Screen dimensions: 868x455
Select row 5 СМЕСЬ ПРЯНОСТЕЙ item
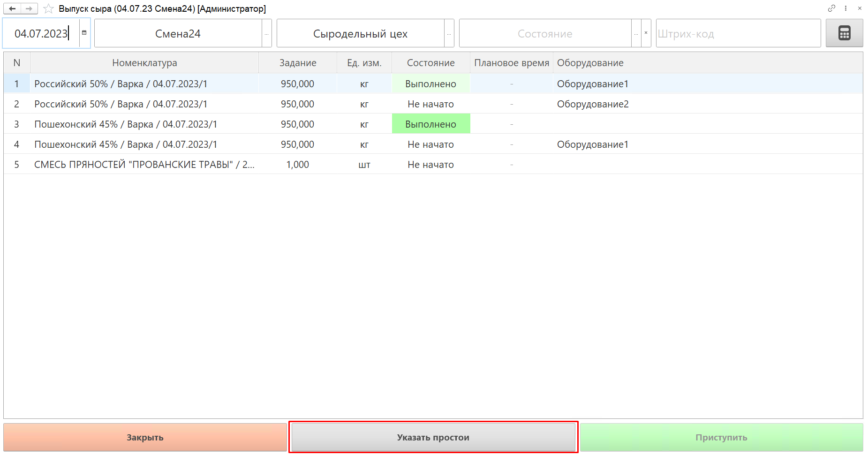[x=144, y=165]
